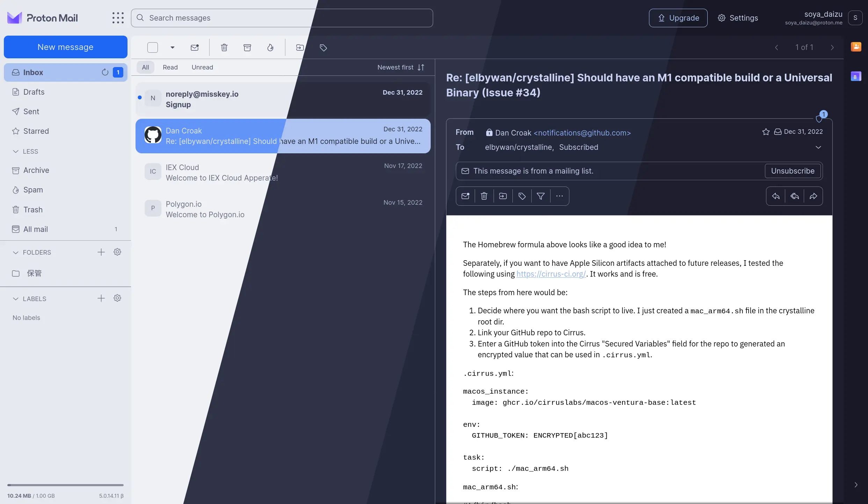Tick the select all messages checkbox
Screen dimensions: 868x504
153,48
